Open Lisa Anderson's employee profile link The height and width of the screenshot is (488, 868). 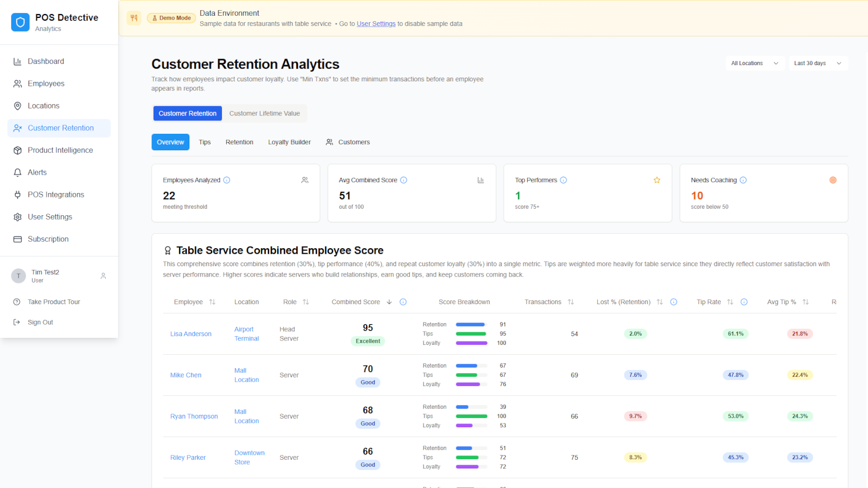coord(191,334)
